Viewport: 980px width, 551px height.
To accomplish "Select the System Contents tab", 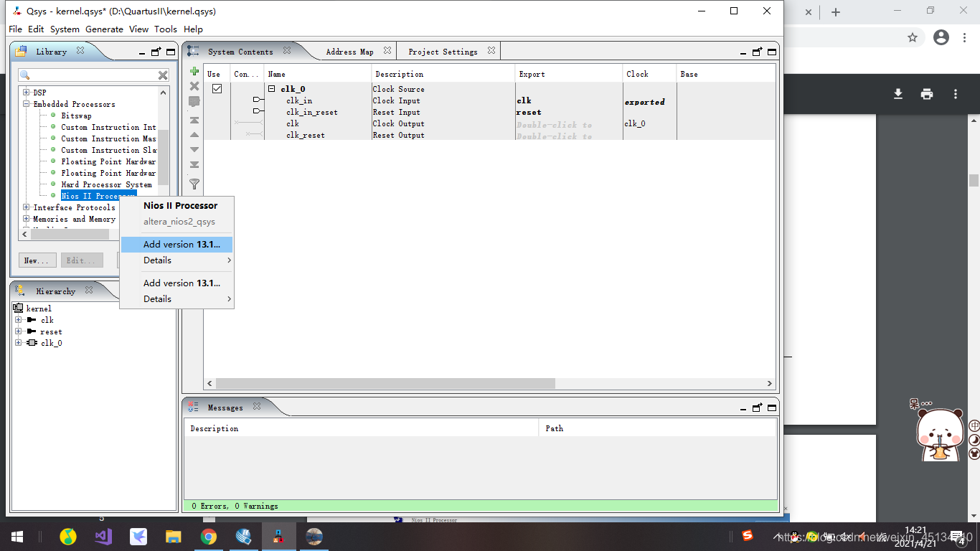I will (x=240, y=52).
